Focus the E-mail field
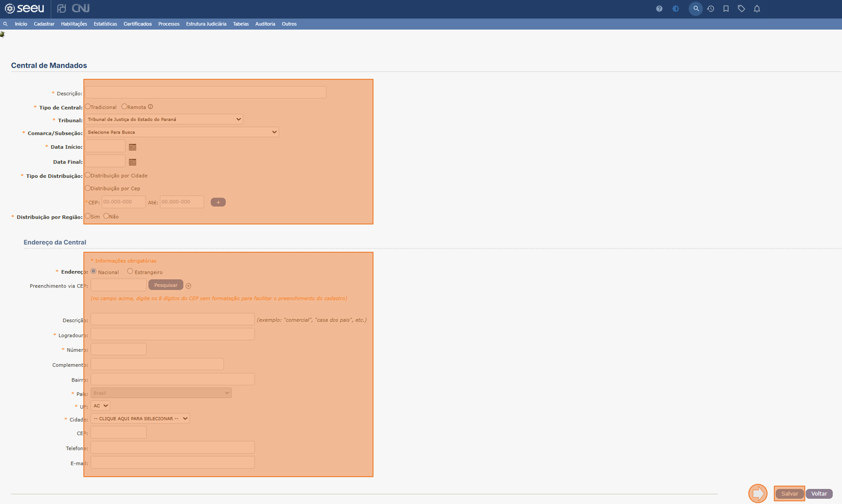Screen dimensions: 842x504 click(173, 462)
